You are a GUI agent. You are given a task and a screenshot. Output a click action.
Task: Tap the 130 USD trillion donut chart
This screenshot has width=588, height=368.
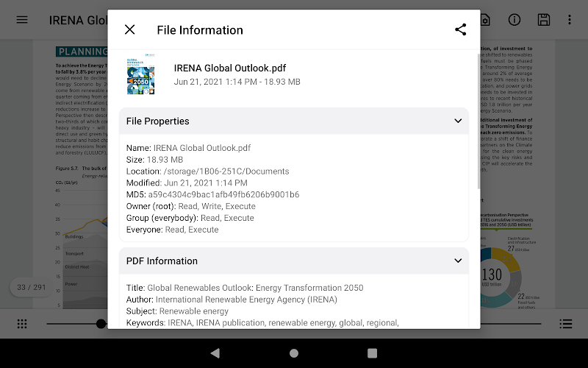tap(501, 277)
